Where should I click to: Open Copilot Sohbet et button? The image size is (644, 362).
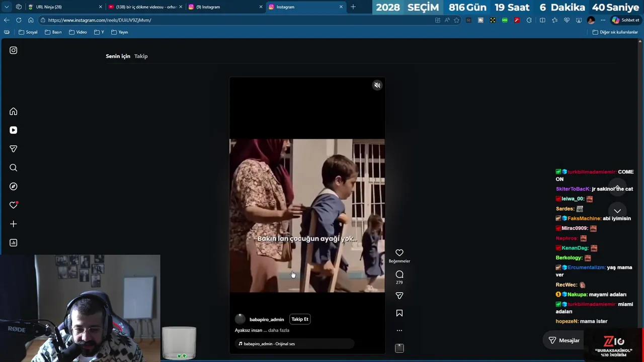(625, 20)
